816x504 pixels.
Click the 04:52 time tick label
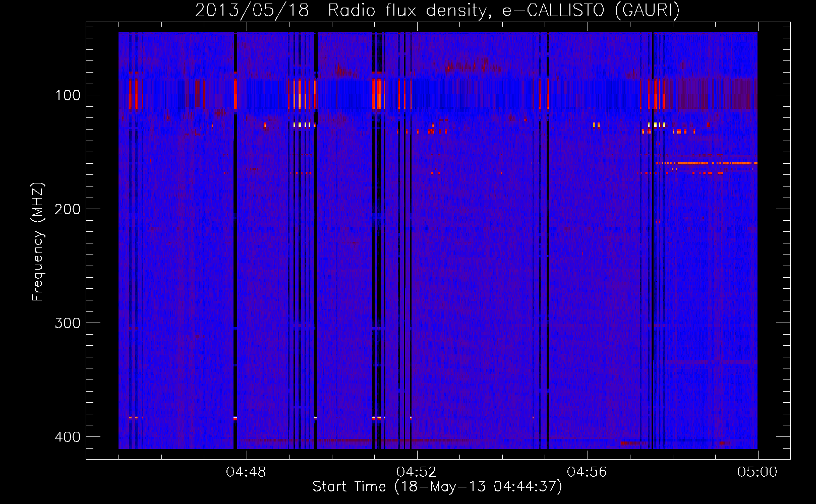(417, 472)
